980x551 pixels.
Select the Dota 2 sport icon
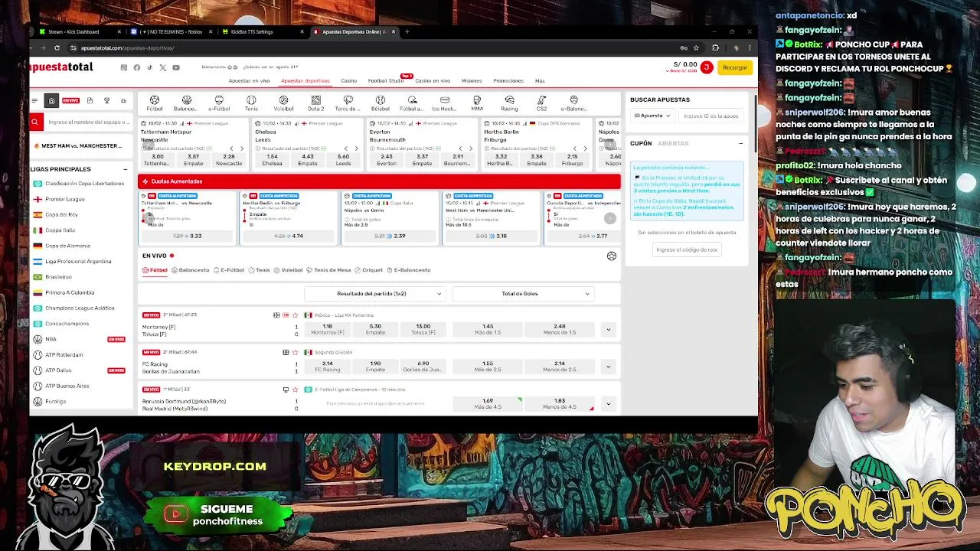tap(315, 103)
